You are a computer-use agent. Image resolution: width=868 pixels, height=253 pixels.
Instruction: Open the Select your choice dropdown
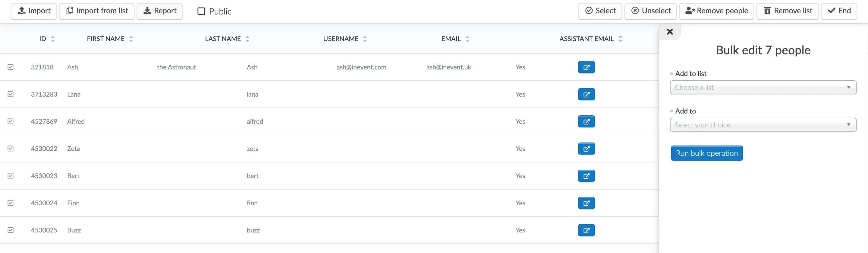[x=763, y=125]
